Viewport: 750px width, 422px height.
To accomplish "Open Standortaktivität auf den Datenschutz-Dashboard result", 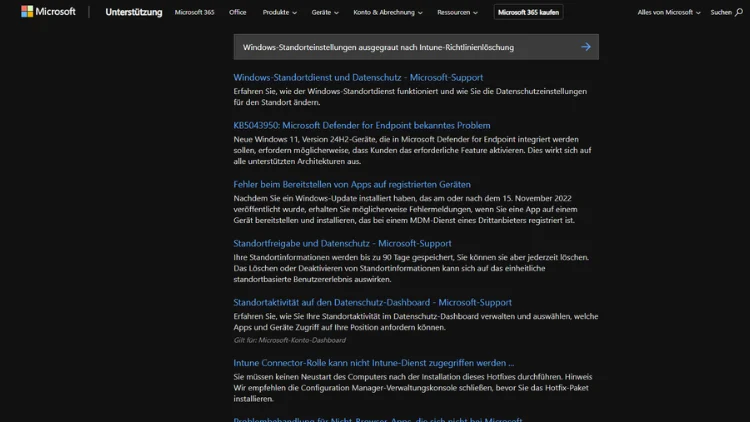I will tap(373, 302).
